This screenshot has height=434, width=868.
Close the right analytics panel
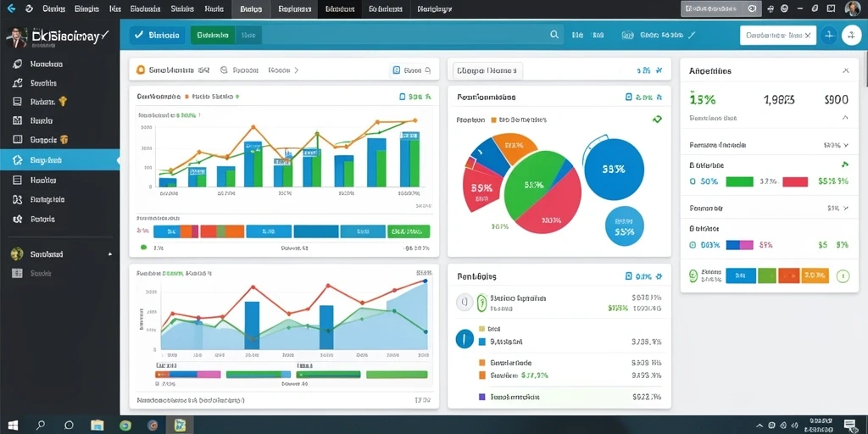(x=846, y=70)
